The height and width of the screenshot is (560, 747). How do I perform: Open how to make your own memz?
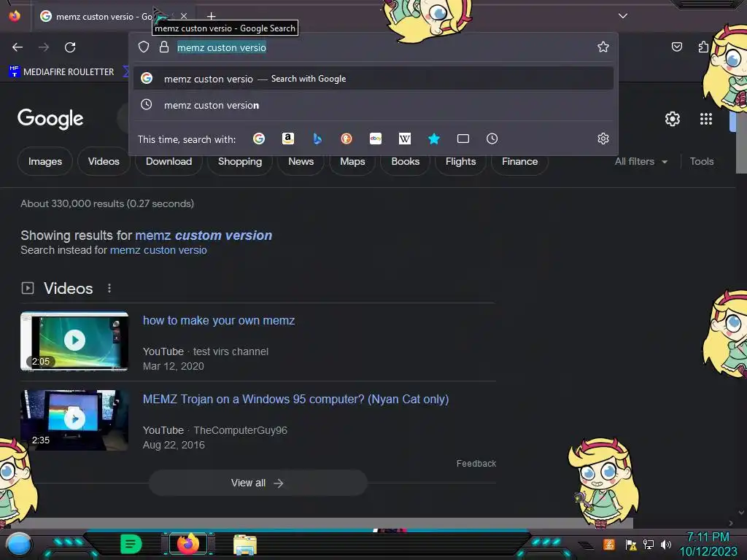[x=219, y=321]
